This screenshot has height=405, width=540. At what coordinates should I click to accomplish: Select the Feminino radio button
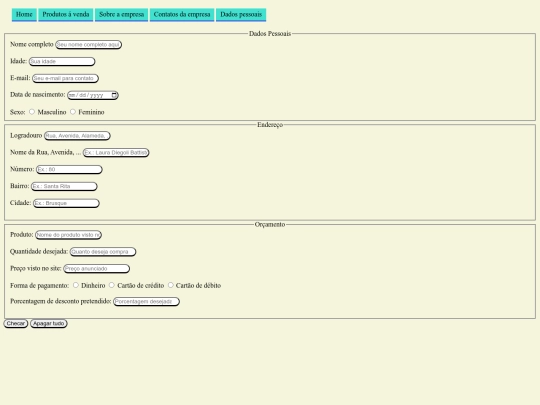(x=73, y=112)
